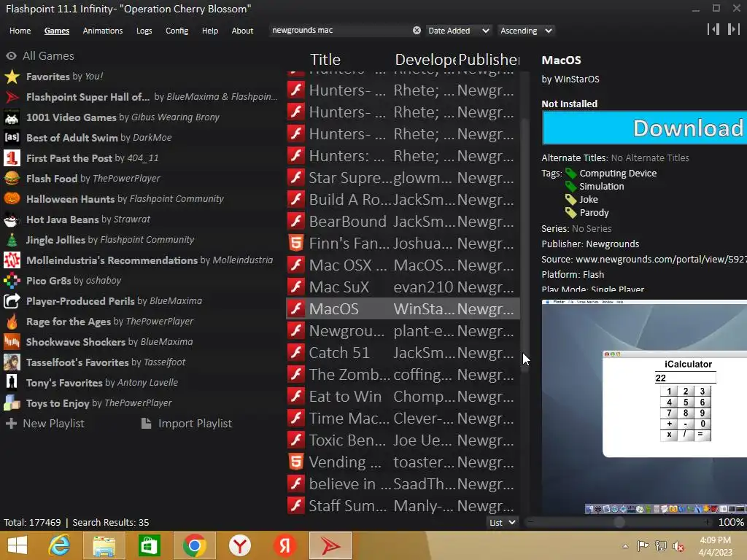Screen dimensions: 747x560
Task: Click the Import Playlist button
Action: pyautogui.click(x=187, y=424)
